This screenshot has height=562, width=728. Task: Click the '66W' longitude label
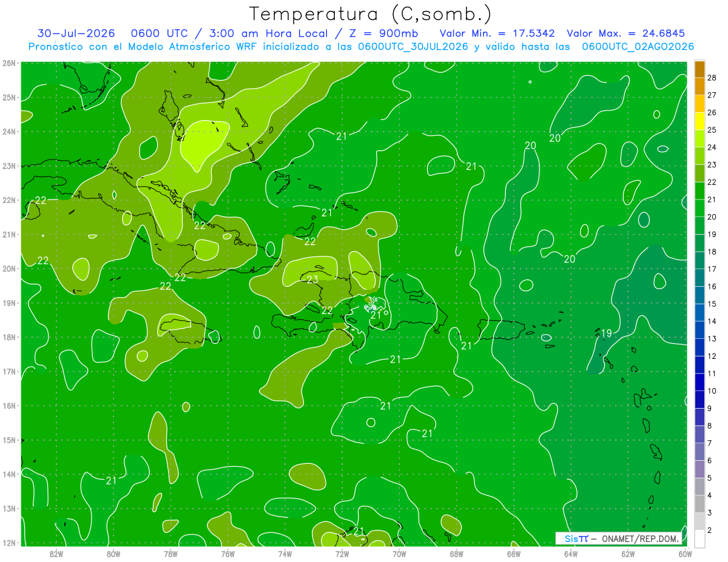tap(514, 554)
